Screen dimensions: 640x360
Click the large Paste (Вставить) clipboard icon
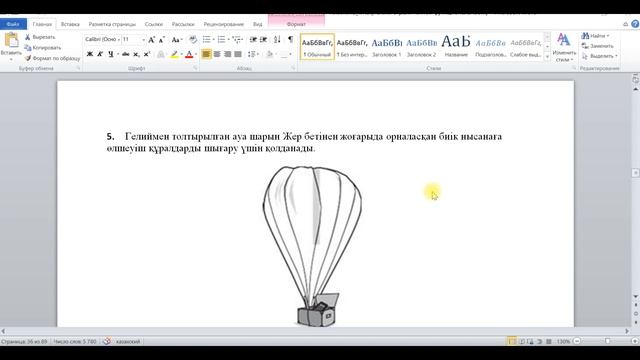[11, 40]
